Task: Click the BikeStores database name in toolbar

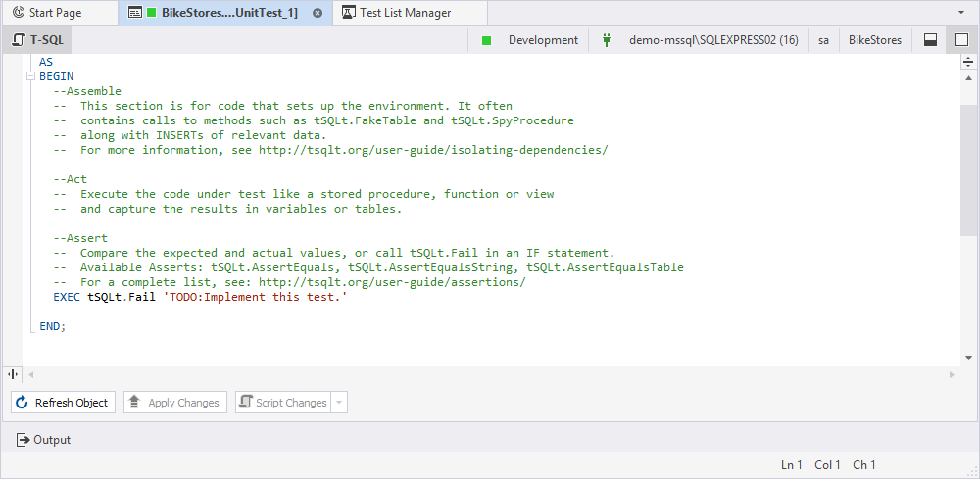Action: (x=874, y=40)
